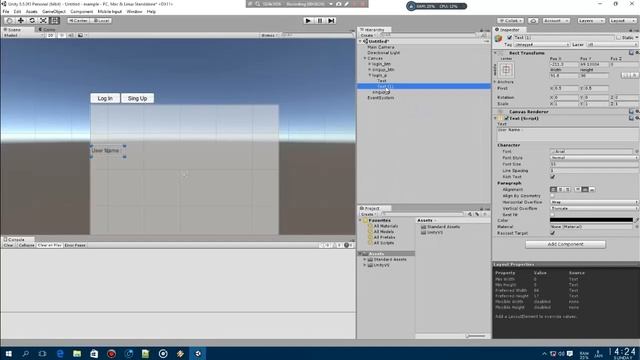The height and width of the screenshot is (360, 640).
Task: Open the Component menu
Action: [x=82, y=11]
